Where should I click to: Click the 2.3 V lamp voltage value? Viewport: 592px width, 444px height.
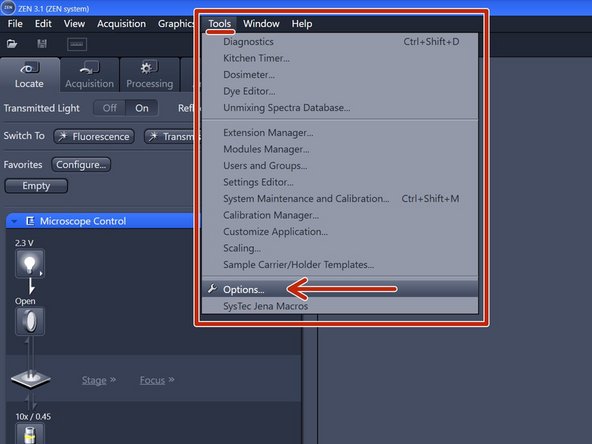(24, 243)
